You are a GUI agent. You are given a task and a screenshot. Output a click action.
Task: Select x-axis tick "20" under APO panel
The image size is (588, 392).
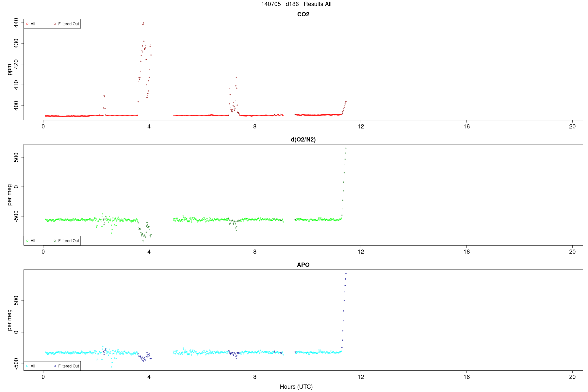click(x=572, y=377)
